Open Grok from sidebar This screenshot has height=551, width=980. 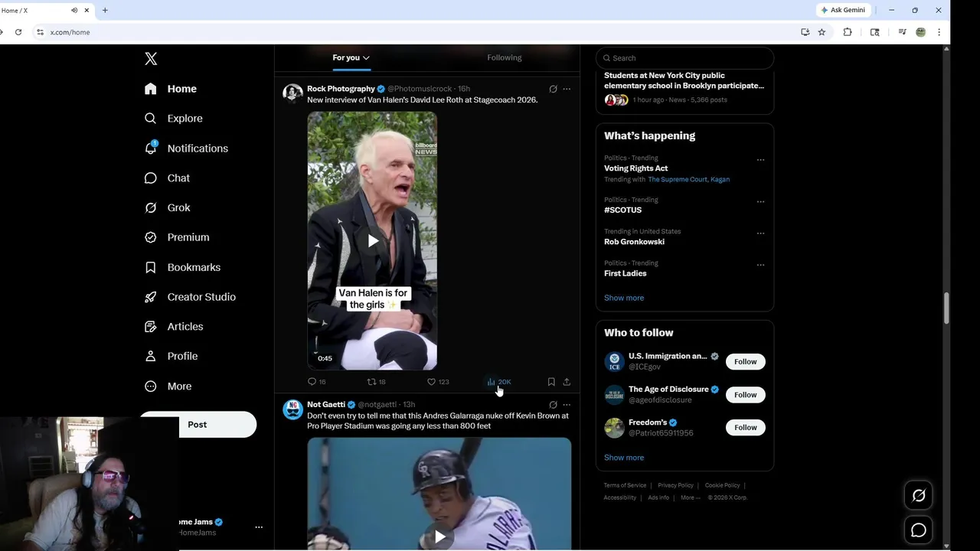coord(167,207)
